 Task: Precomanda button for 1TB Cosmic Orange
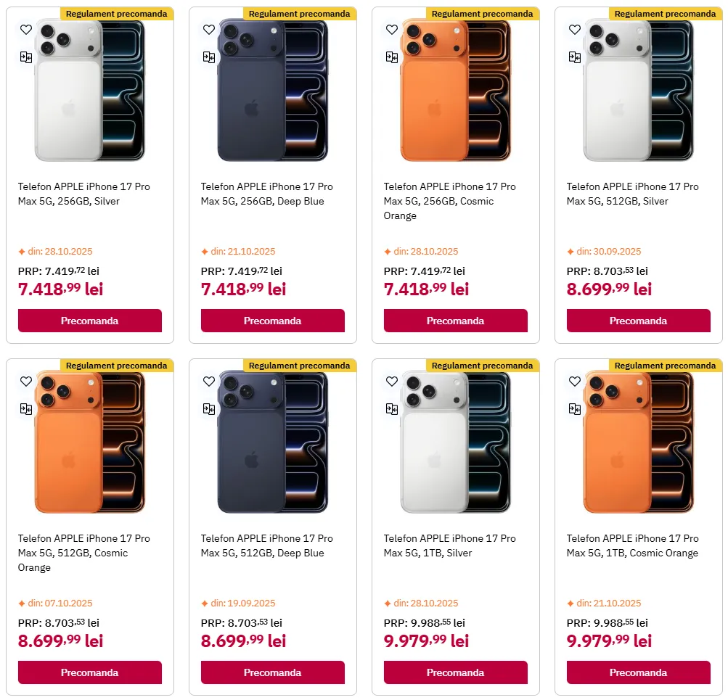[639, 672]
